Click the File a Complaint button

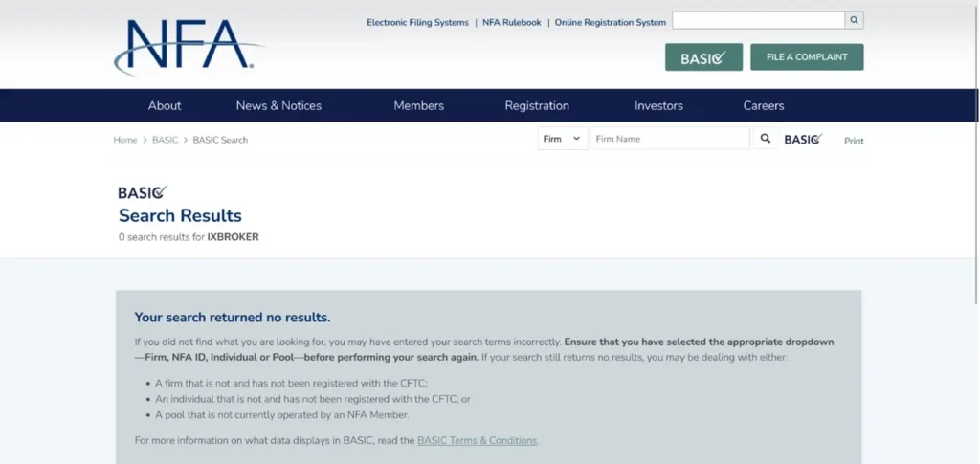[x=807, y=56]
